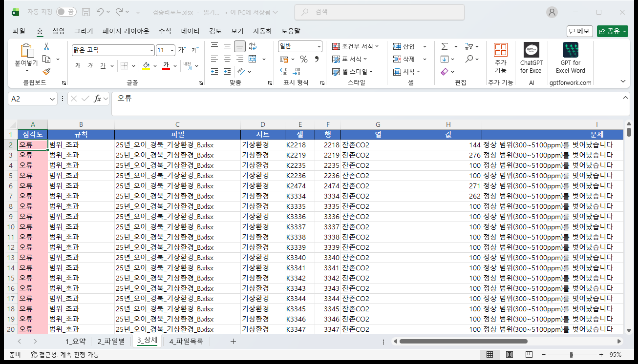Click the Percent style icon
638x364 pixels.
[x=303, y=59]
